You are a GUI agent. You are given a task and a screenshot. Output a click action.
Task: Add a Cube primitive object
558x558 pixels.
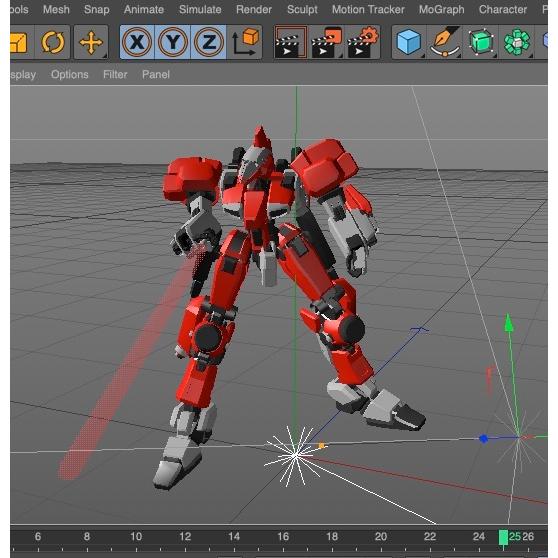409,42
